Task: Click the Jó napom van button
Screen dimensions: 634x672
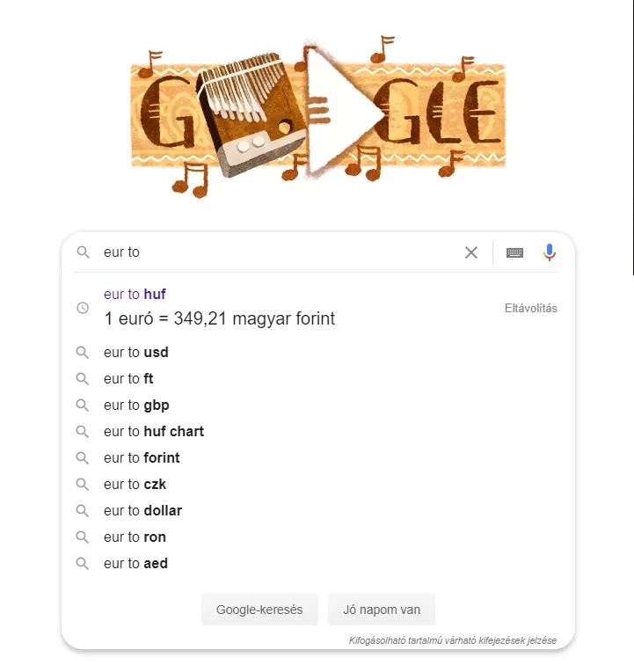Action: [x=382, y=610]
